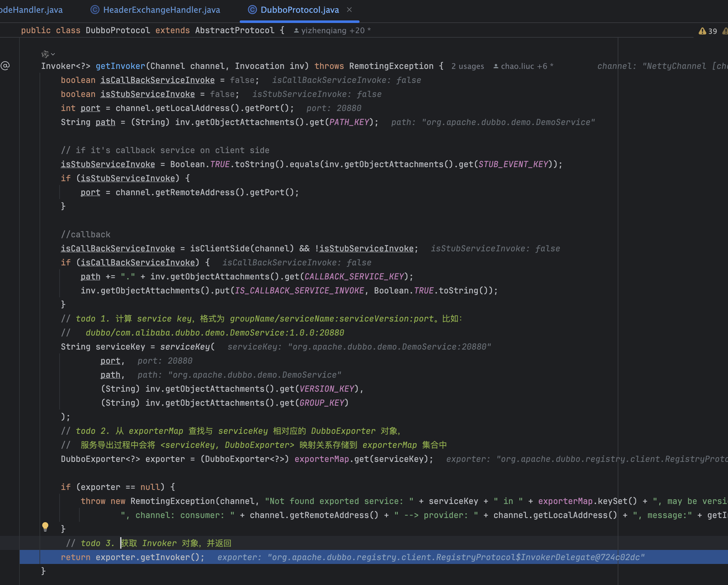Click the 'port: 20880' hint after getPort()

coord(334,108)
